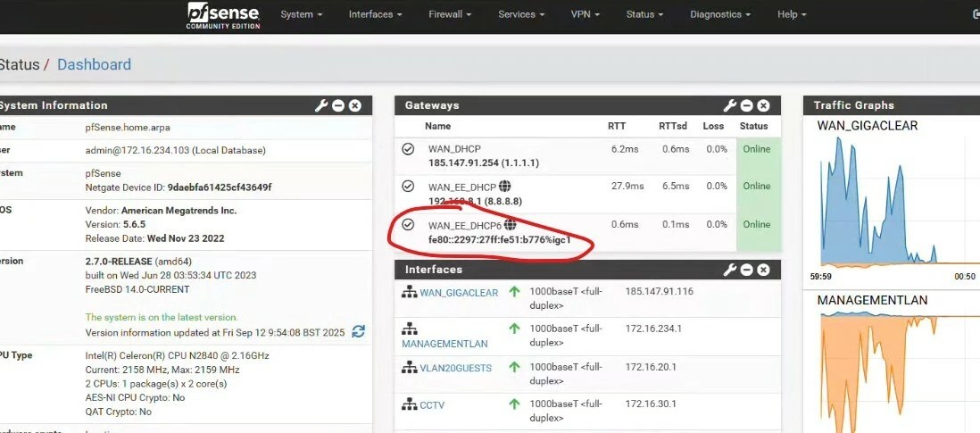Select the Intel Celeron CPU N2840 text
The width and height of the screenshot is (980, 433).
177,355
